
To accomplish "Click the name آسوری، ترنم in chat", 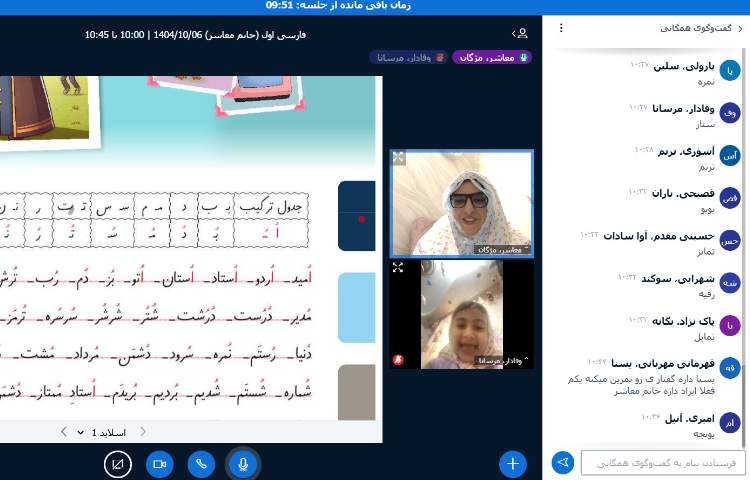I will [686, 151].
